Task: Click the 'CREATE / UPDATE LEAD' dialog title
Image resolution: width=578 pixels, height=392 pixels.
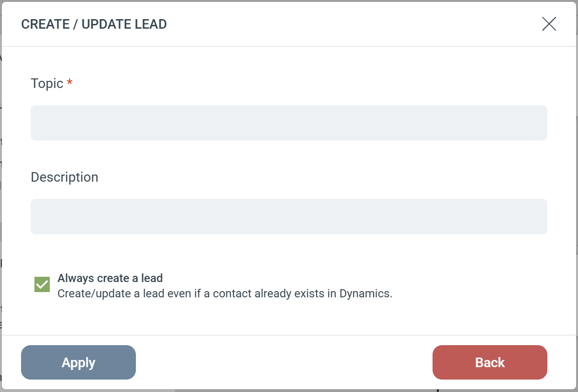Action: (x=94, y=24)
